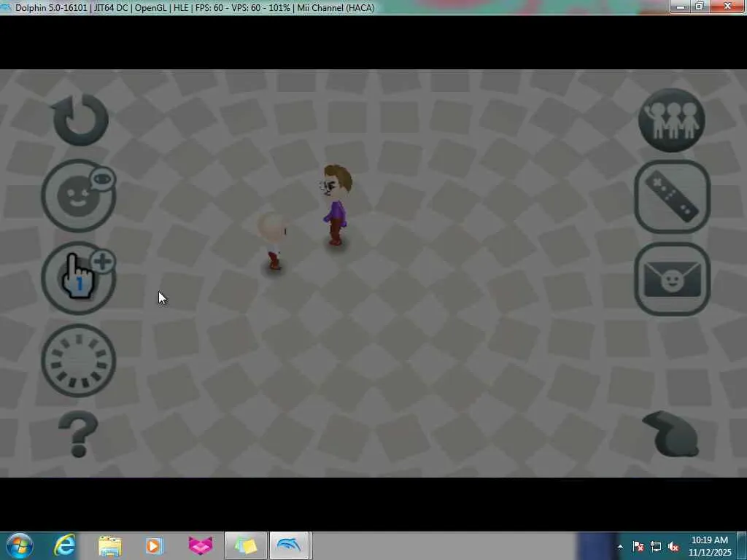Click the network tray icon
The height and width of the screenshot is (560, 747).
tap(656, 546)
